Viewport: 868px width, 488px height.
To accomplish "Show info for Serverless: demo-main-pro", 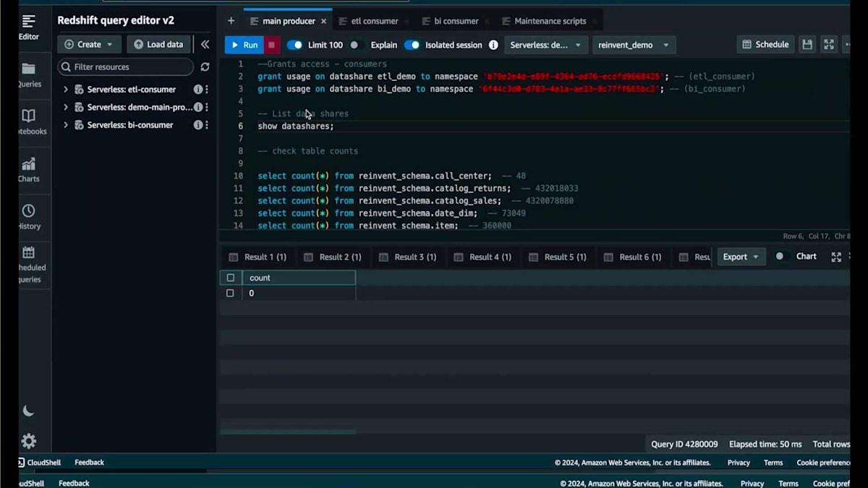I will point(198,107).
